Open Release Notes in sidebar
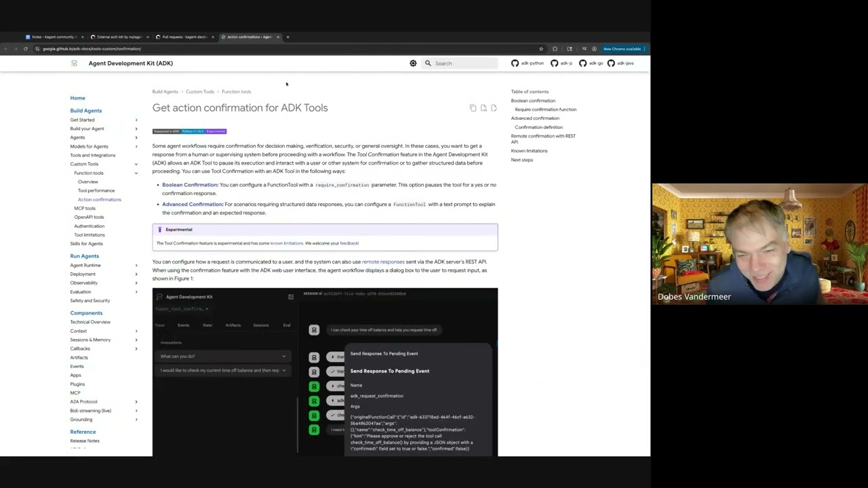Image resolution: width=868 pixels, height=488 pixels. pyautogui.click(x=85, y=441)
